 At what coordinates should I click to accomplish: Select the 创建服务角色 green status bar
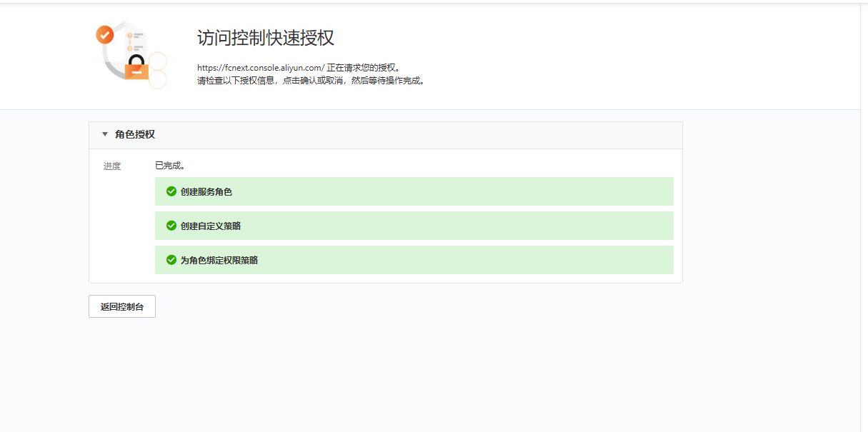414,191
